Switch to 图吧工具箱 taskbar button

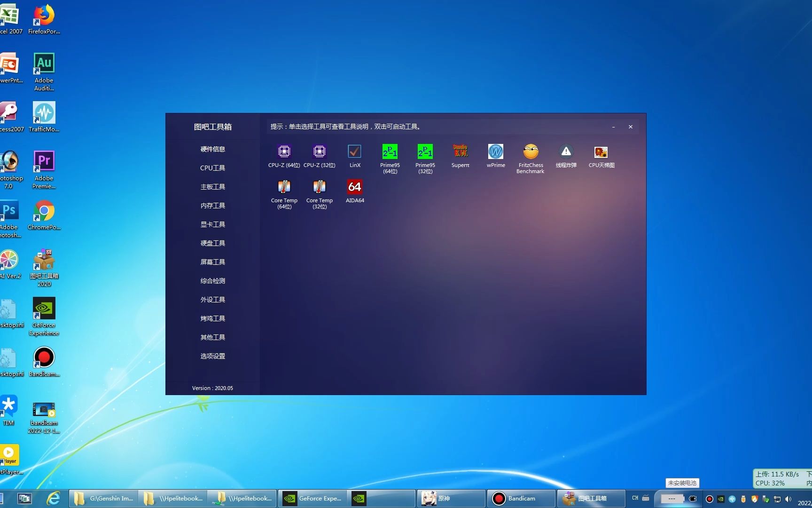(x=590, y=499)
